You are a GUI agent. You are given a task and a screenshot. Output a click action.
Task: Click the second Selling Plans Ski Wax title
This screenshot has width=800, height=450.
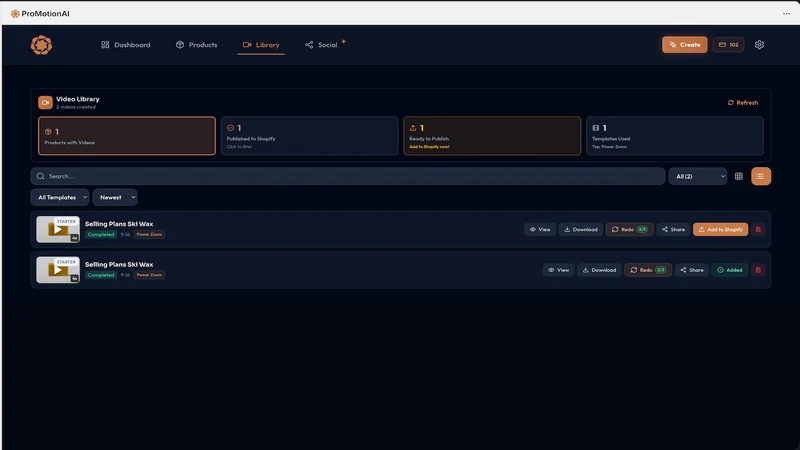(119, 264)
